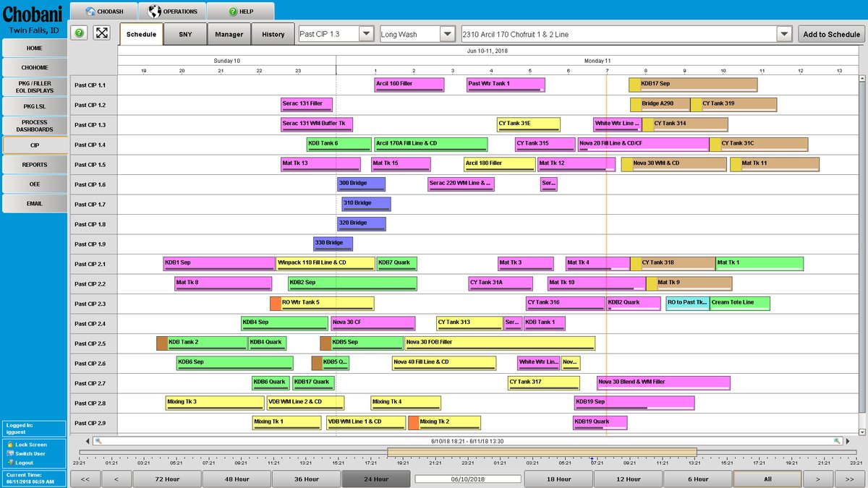Open EMAIL in the sidebar

pos(35,203)
